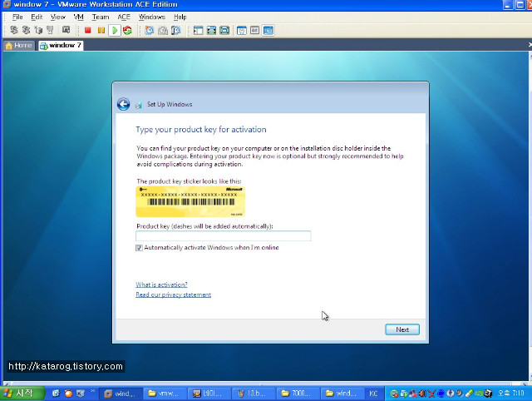Click the first Quick Launch icon on taskbar

tap(56, 394)
